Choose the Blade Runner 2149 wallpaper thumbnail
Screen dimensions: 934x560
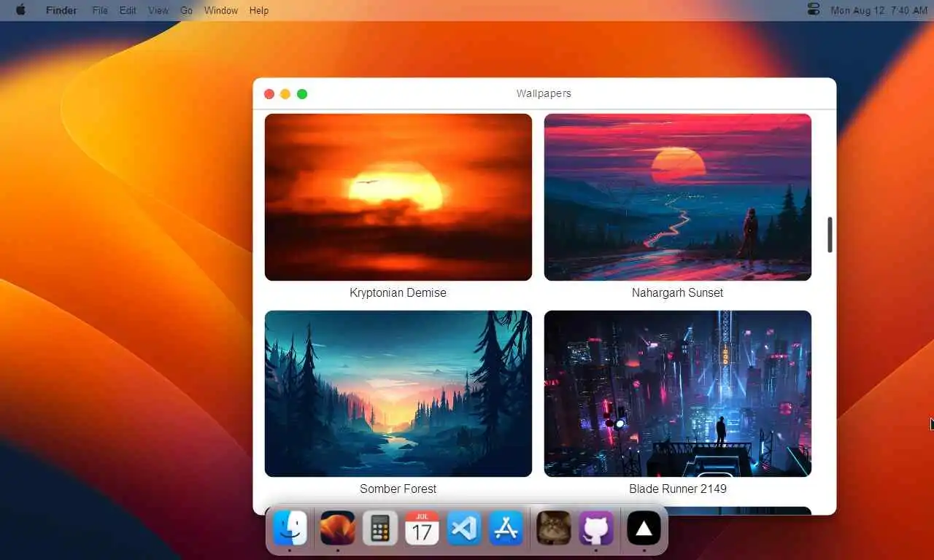click(x=678, y=394)
